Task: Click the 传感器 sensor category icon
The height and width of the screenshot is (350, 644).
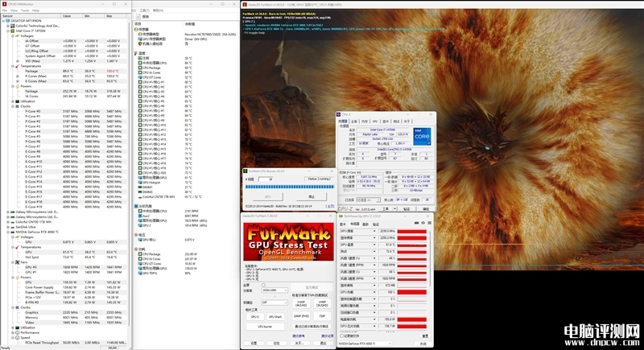Action: (136, 30)
